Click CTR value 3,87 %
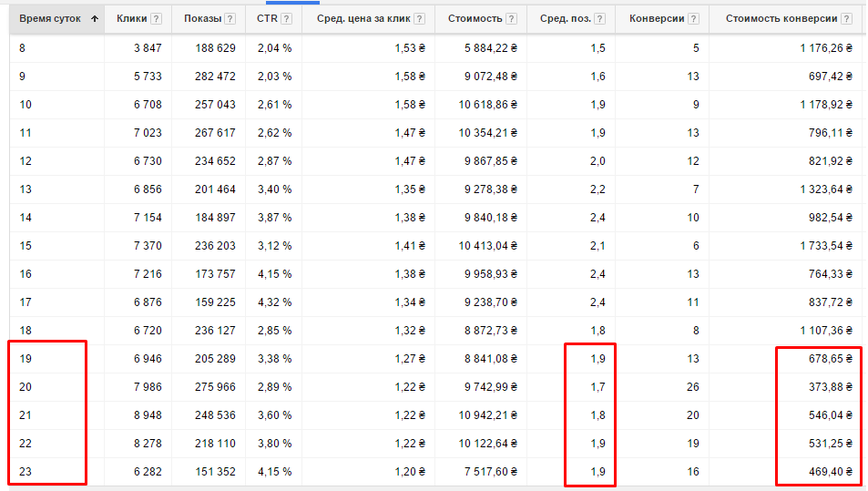 click(x=274, y=218)
